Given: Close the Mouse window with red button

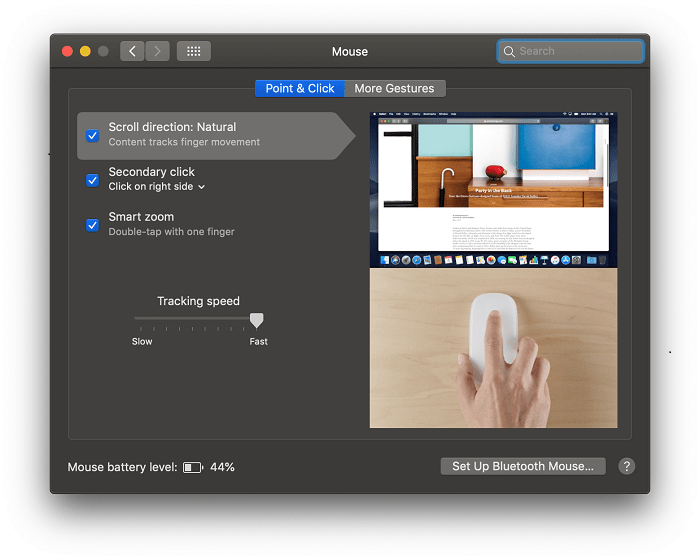Looking at the screenshot, I should [x=67, y=51].
